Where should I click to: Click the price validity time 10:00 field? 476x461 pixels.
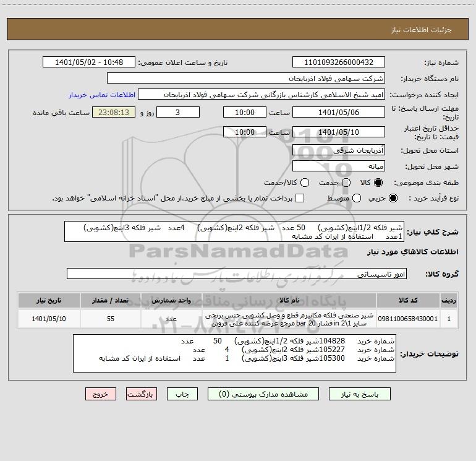pyautogui.click(x=245, y=132)
